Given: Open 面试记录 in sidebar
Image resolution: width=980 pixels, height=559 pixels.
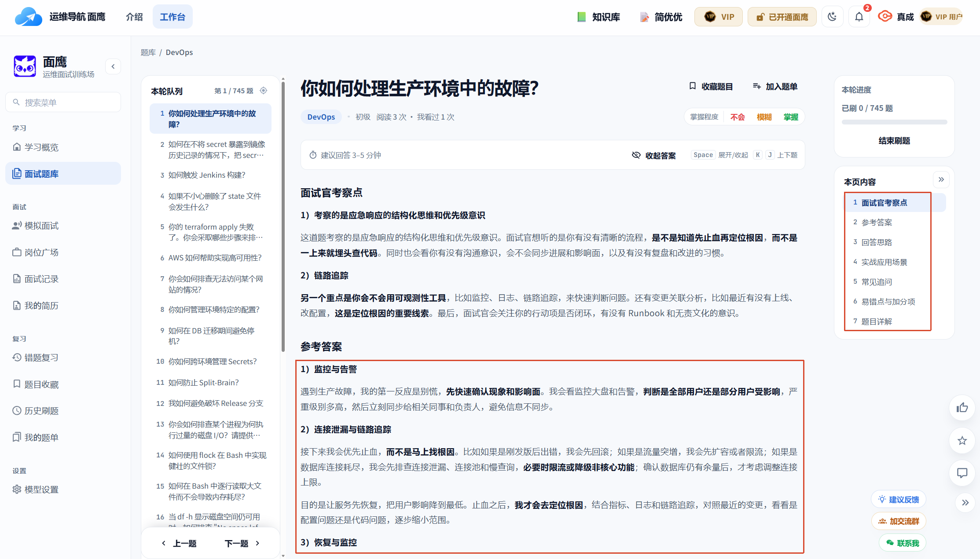Looking at the screenshot, I should point(63,279).
